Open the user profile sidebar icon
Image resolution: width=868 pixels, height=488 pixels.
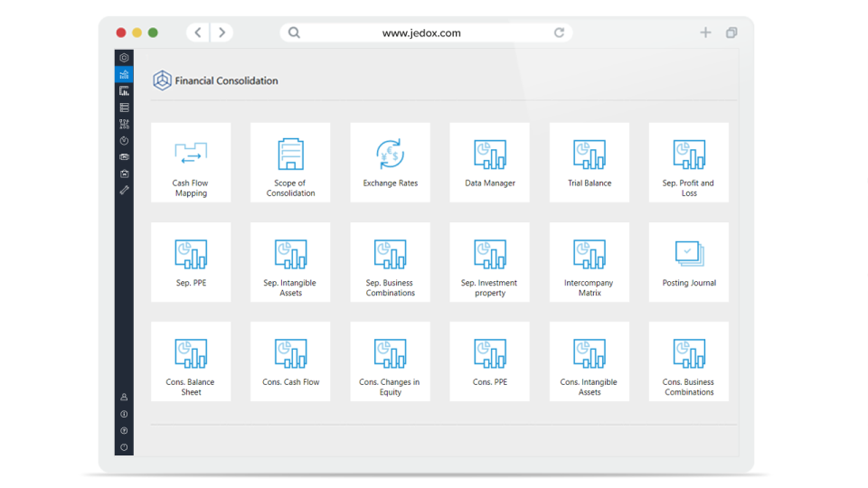124,398
